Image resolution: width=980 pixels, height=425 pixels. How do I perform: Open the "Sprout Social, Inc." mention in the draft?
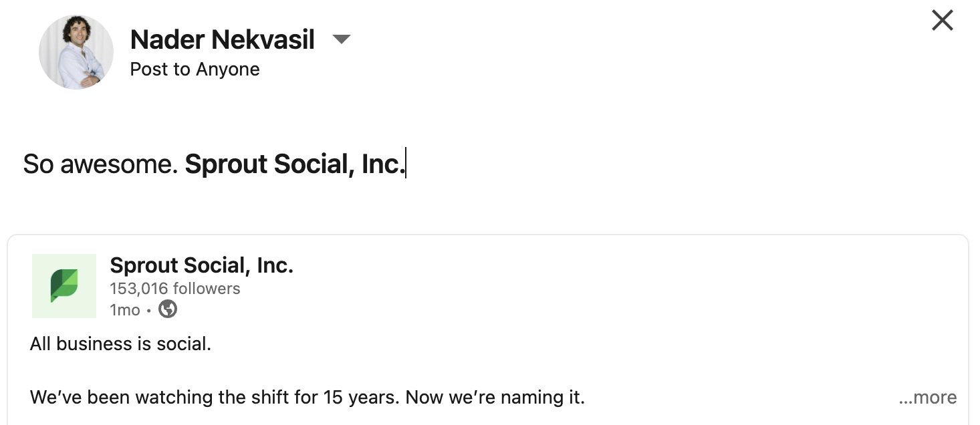294,163
